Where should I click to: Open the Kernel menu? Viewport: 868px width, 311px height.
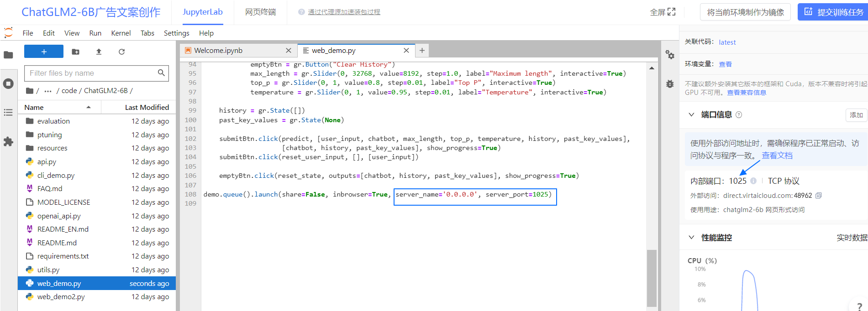tap(121, 33)
